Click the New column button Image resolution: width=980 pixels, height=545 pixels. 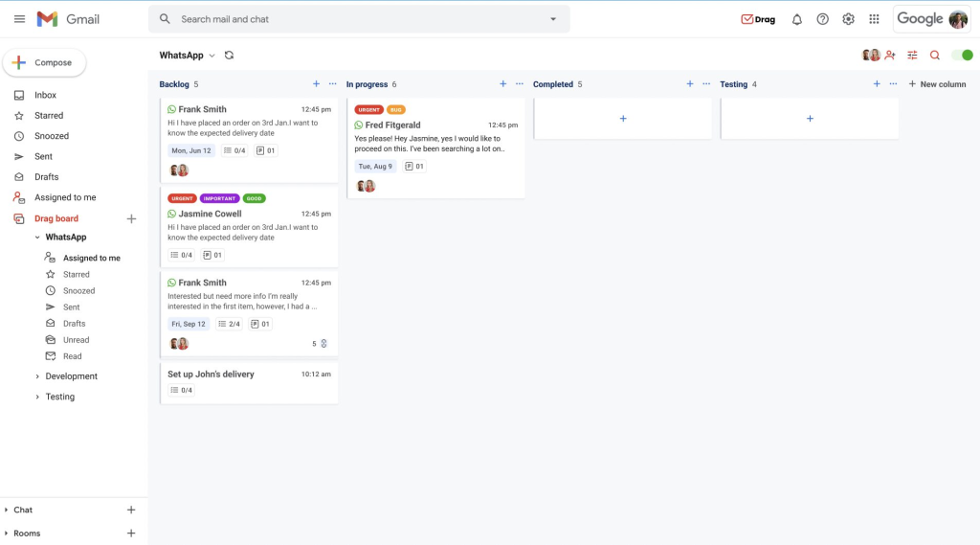937,84
